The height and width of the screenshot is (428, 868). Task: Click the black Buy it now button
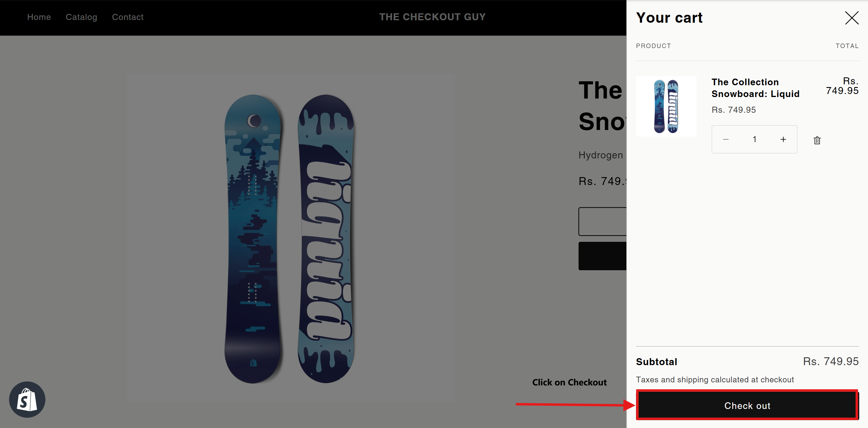pos(602,256)
